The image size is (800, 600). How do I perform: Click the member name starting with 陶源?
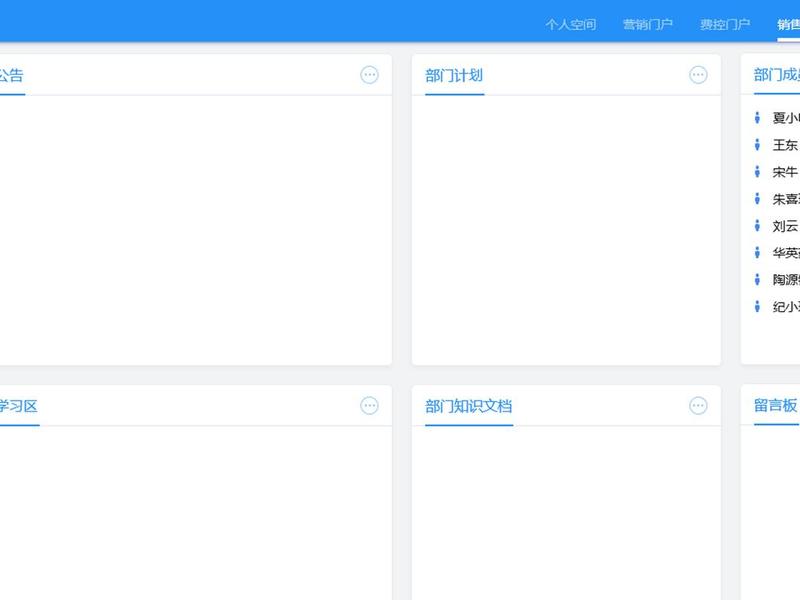[786, 280]
